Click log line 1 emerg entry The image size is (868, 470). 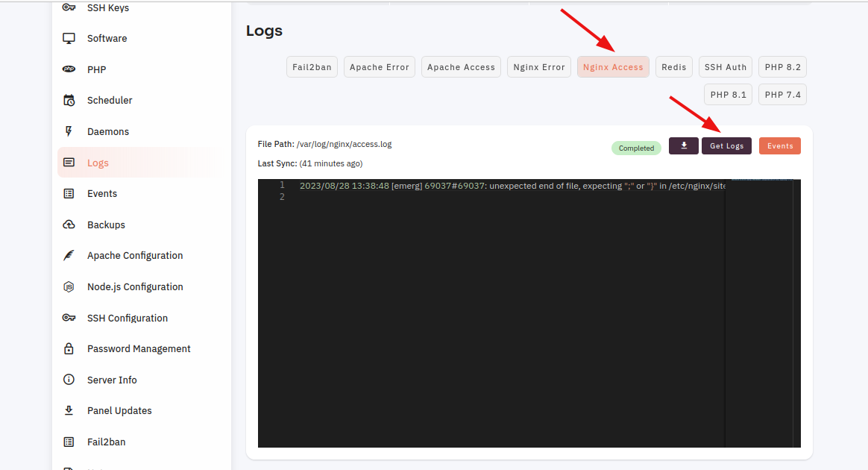512,186
